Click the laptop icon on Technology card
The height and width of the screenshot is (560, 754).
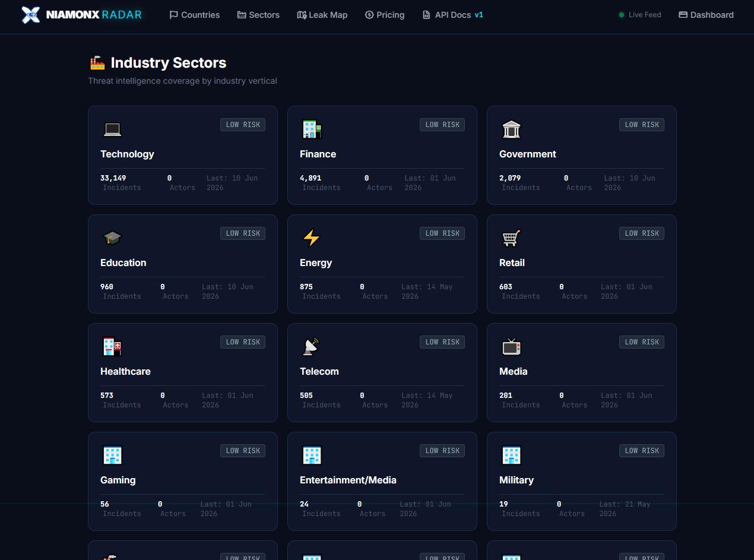click(112, 129)
